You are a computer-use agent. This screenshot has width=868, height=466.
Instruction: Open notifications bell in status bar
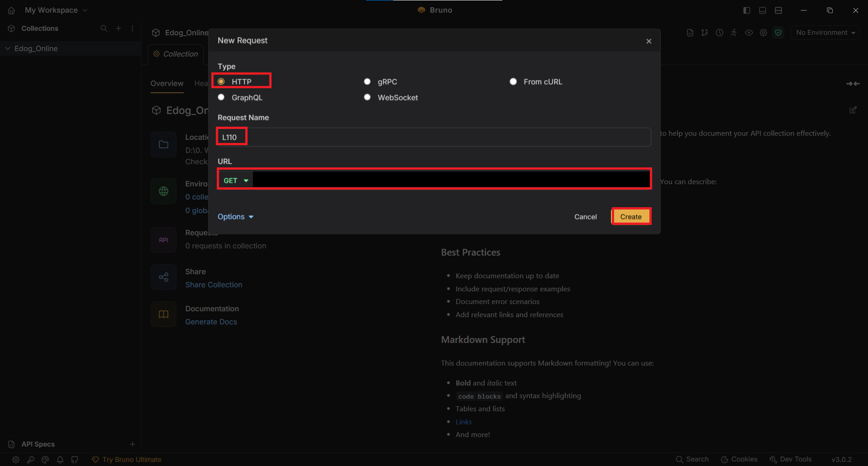click(x=60, y=459)
